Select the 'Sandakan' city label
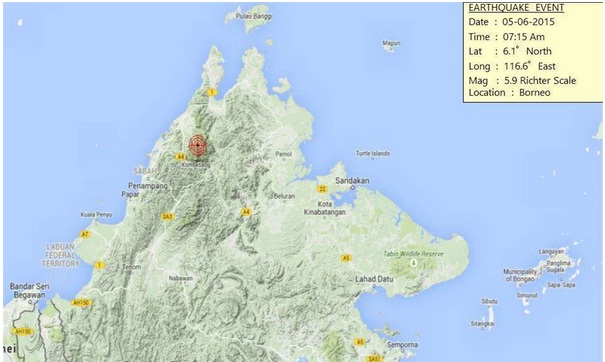 coord(352,180)
